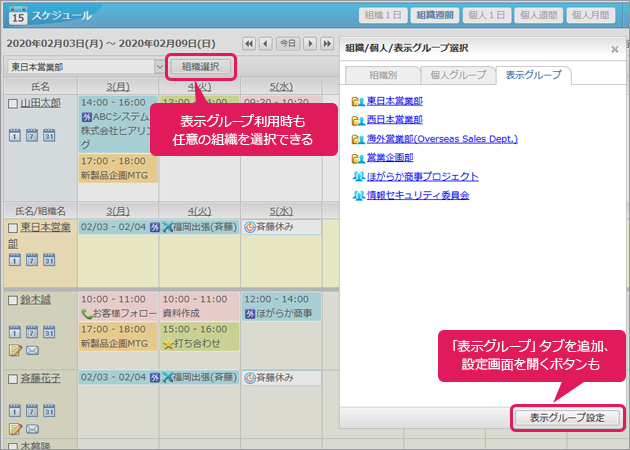Open the 7-day calendar icon for 鈴木誠
Viewport: 630px width, 450px height.
click(31, 331)
